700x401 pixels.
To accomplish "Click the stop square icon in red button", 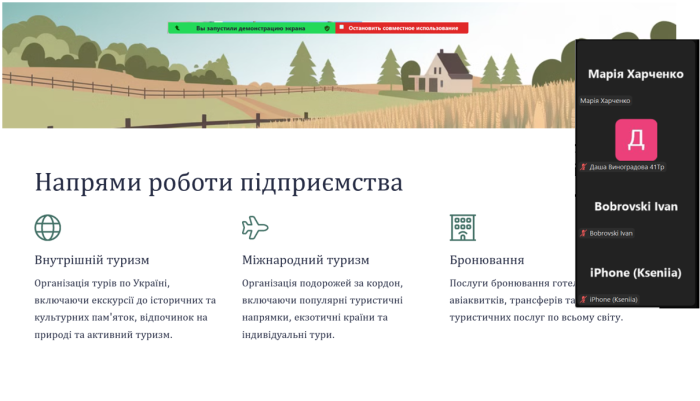I will coord(342,28).
